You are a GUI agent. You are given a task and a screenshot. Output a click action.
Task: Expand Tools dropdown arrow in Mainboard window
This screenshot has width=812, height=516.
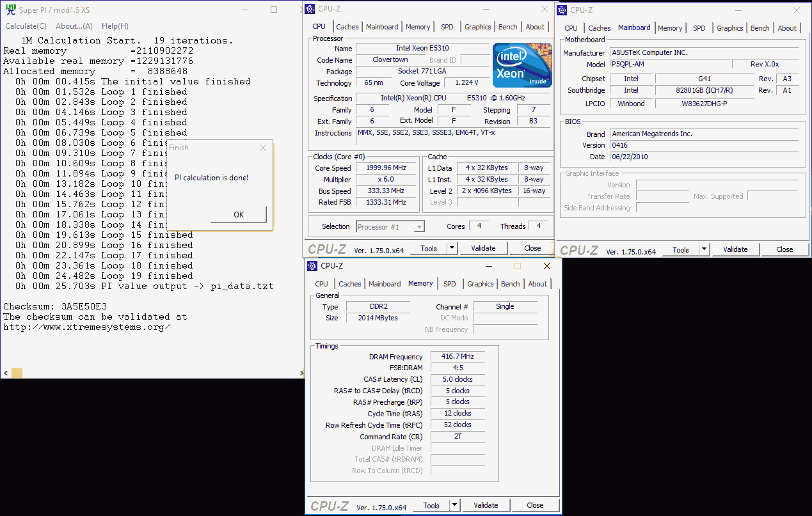[704, 249]
